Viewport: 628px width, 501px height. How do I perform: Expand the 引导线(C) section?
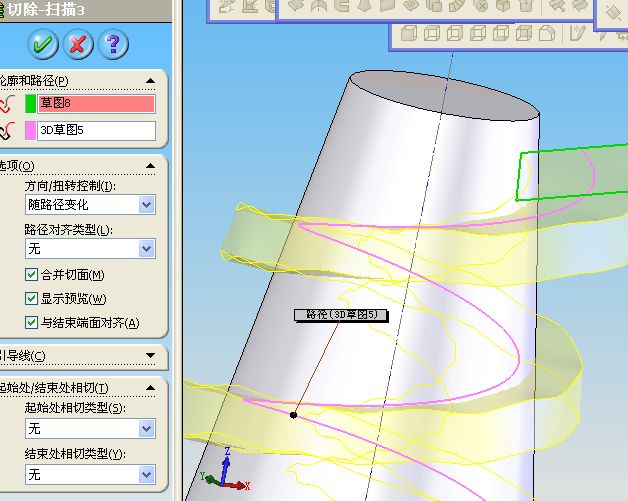pos(151,355)
